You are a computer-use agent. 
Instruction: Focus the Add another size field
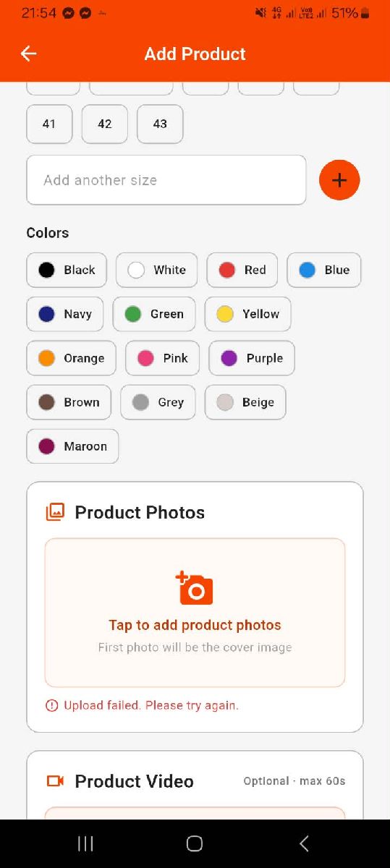pos(166,180)
